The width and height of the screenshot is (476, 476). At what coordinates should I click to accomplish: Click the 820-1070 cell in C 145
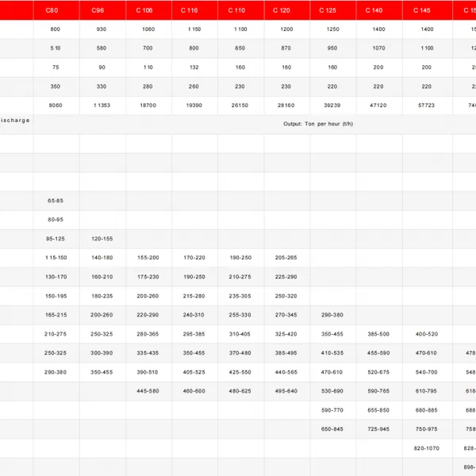(427, 448)
